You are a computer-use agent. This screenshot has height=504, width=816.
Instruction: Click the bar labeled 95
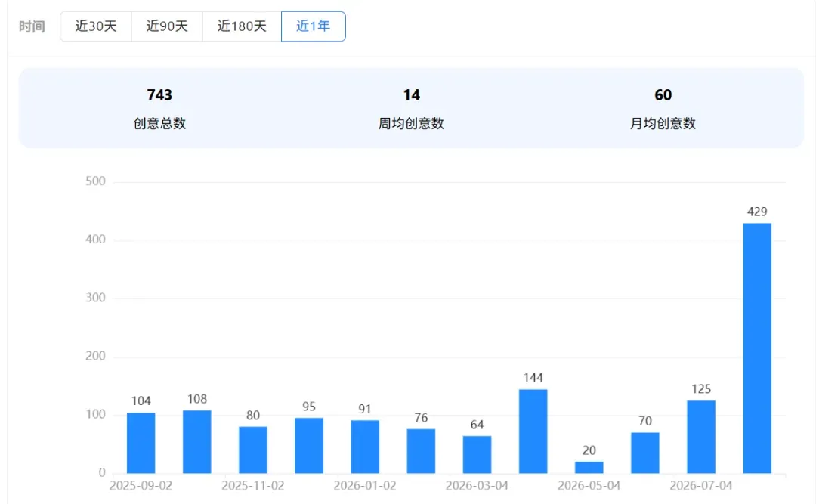(x=309, y=446)
